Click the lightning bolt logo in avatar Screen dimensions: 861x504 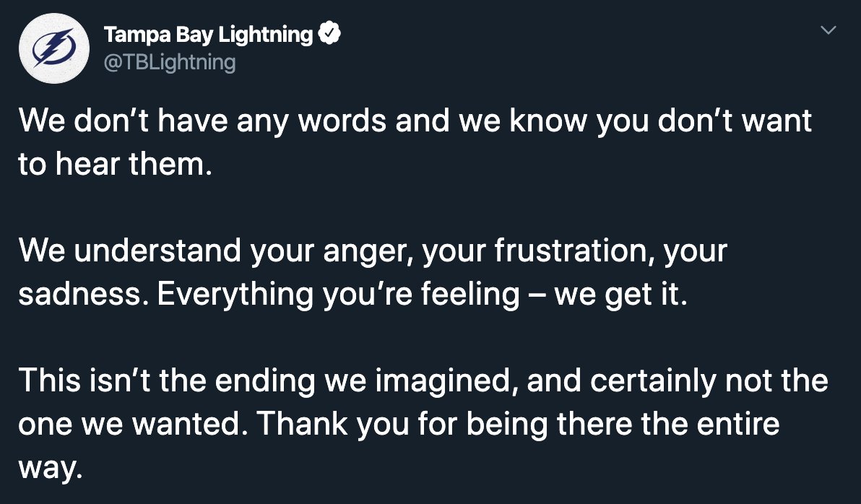tap(53, 48)
